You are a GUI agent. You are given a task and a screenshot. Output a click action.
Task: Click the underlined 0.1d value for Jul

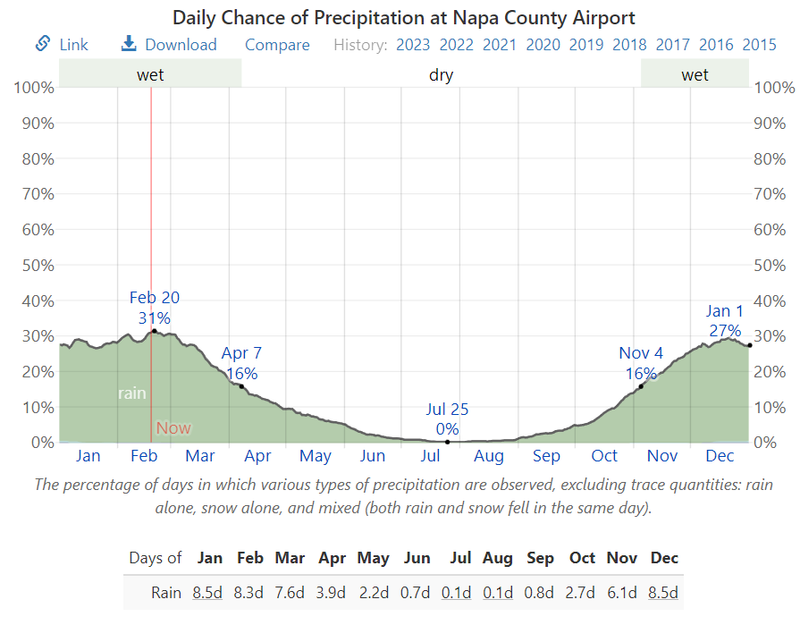tap(456, 592)
